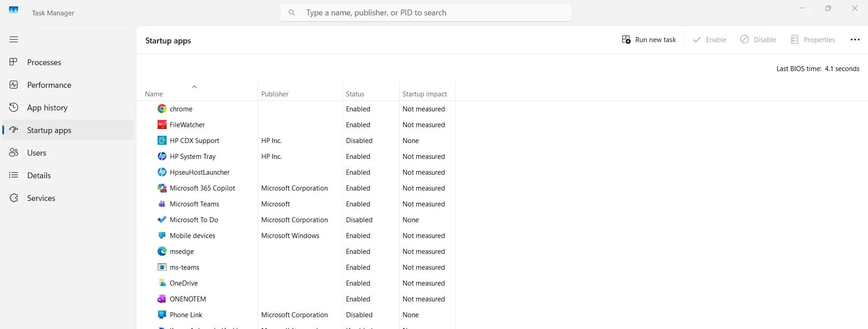This screenshot has height=329, width=868.
Task: Click the Phone Link icon
Action: tap(162, 315)
